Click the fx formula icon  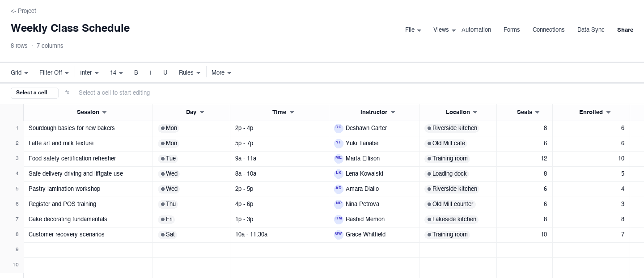click(x=67, y=93)
